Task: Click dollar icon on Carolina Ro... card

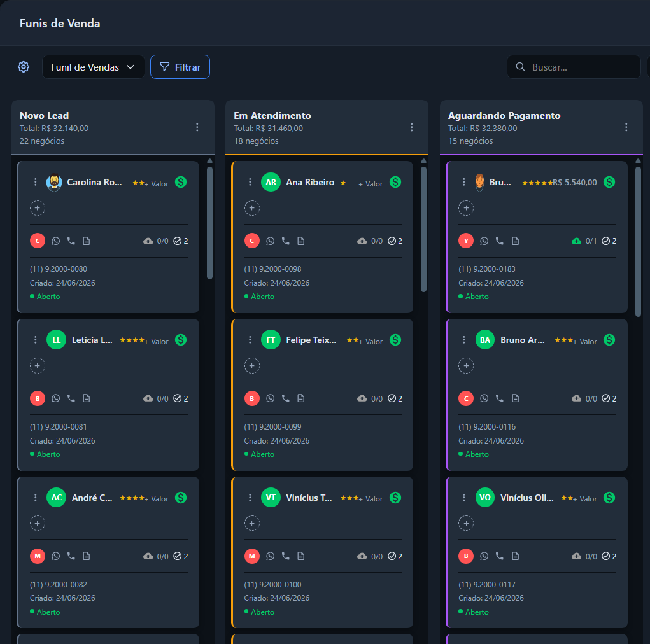Action: 181,182
